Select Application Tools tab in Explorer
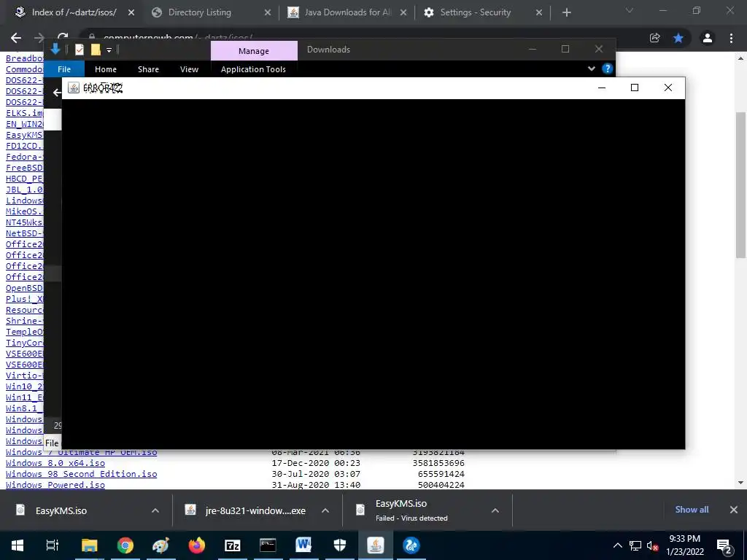The width and height of the screenshot is (747, 560). coord(253,69)
